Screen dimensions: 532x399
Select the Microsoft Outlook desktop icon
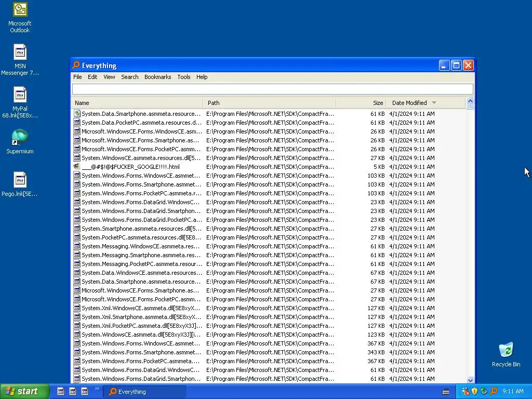tap(20, 18)
